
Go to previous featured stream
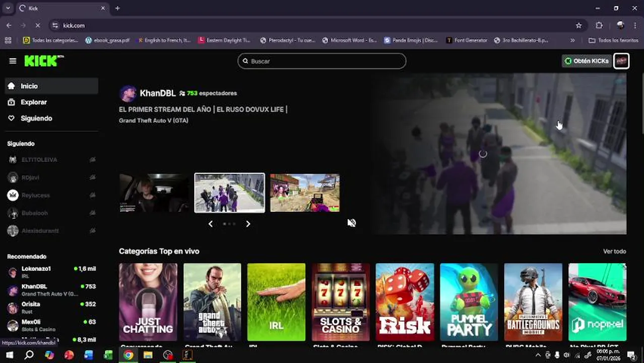click(211, 224)
